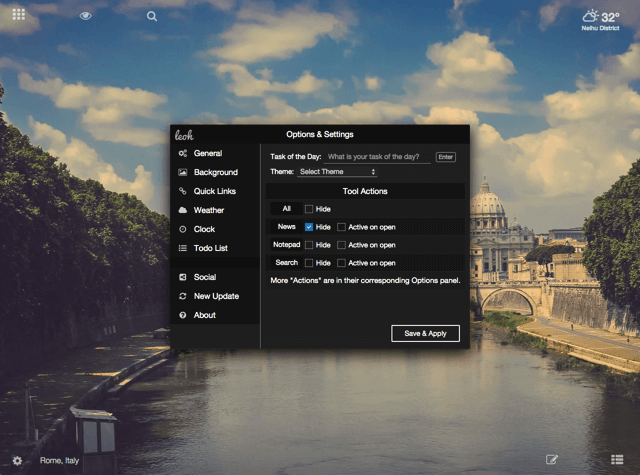Toggle the eye visibility icon
Viewport: 640px width, 475px height.
[x=85, y=16]
